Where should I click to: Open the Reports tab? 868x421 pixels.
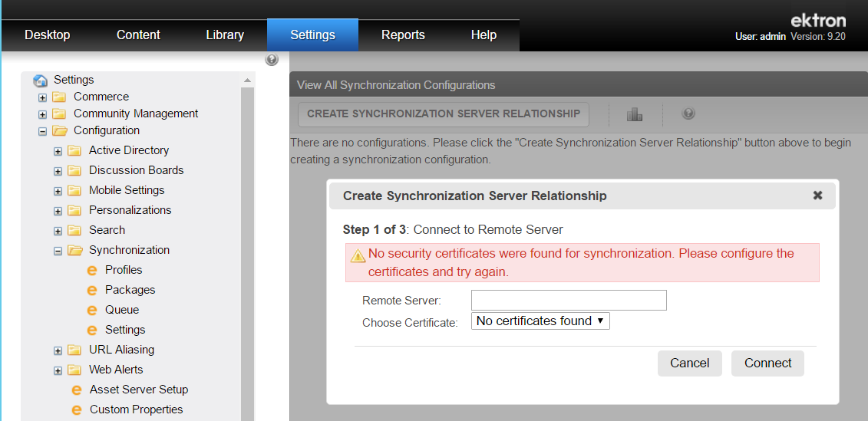pos(403,35)
